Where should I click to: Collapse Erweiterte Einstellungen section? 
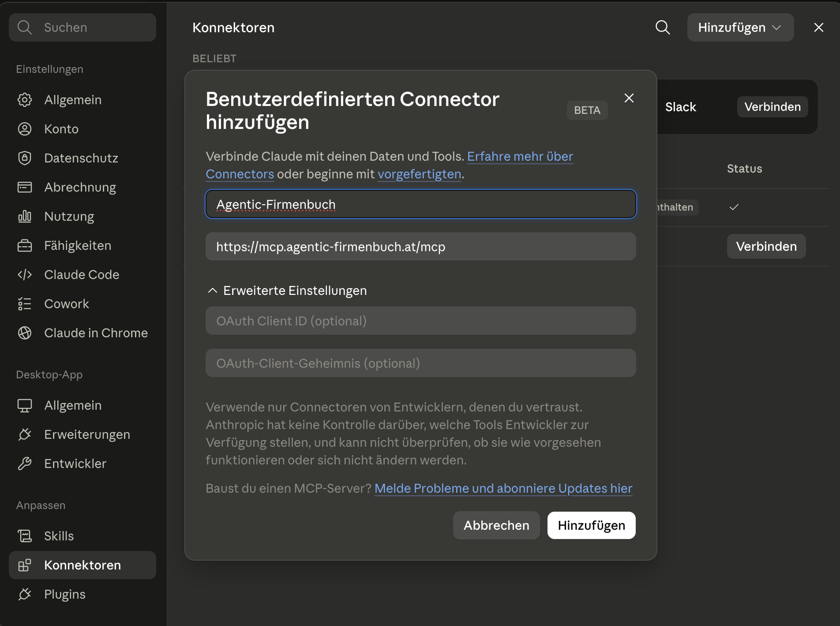pos(287,290)
